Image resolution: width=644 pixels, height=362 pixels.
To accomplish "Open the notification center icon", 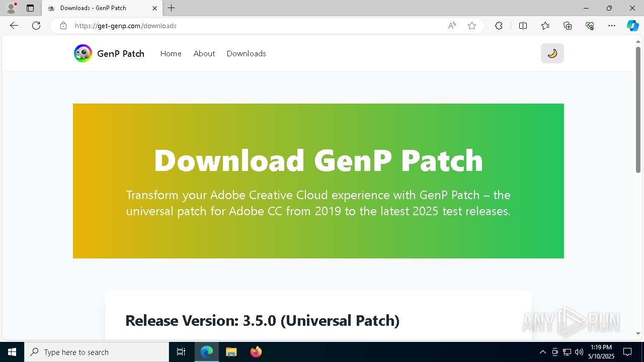I will coord(628,352).
